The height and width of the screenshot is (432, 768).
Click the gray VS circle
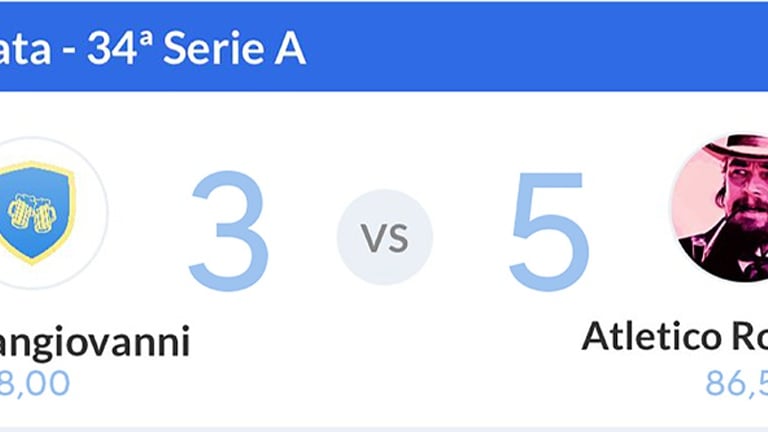(385, 237)
